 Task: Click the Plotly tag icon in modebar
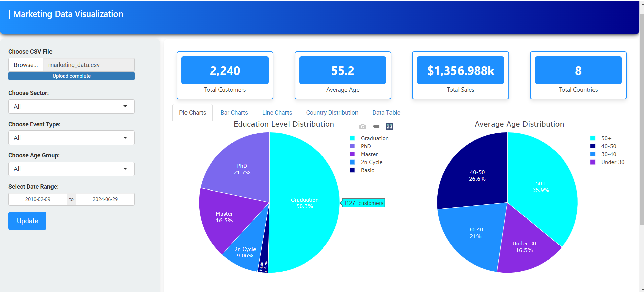[376, 126]
